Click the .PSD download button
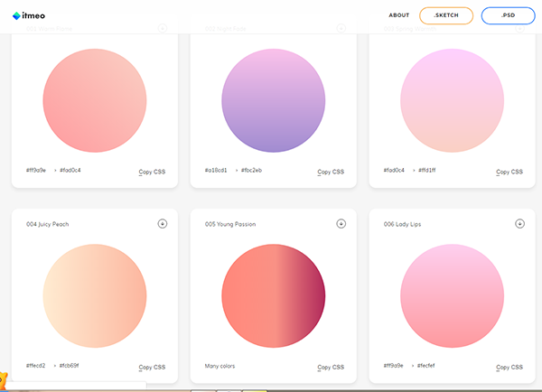542x392 pixels. point(508,15)
